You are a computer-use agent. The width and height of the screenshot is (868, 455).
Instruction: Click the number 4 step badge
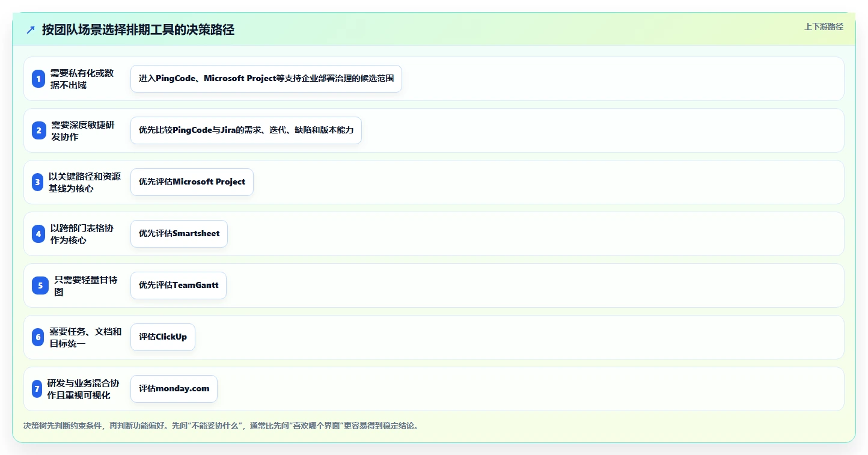click(38, 234)
